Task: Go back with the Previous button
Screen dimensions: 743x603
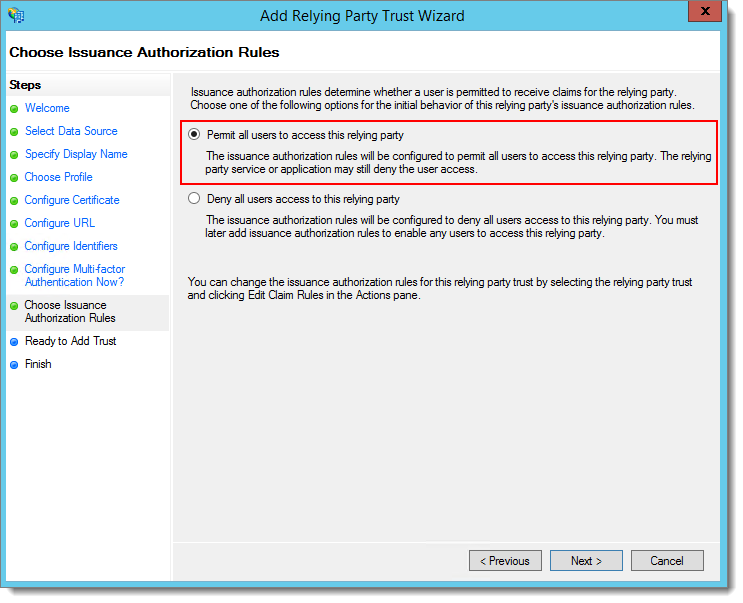Action: (505, 561)
